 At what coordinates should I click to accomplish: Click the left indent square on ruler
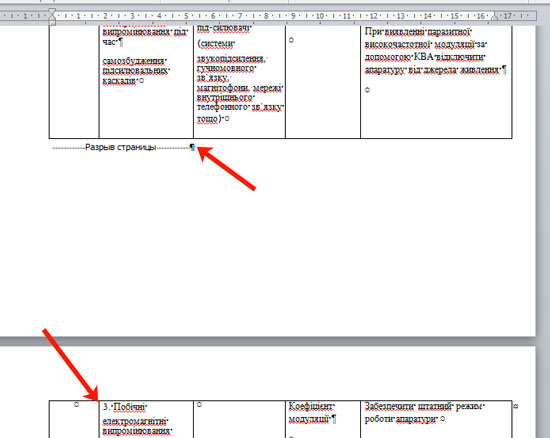tap(52, 23)
